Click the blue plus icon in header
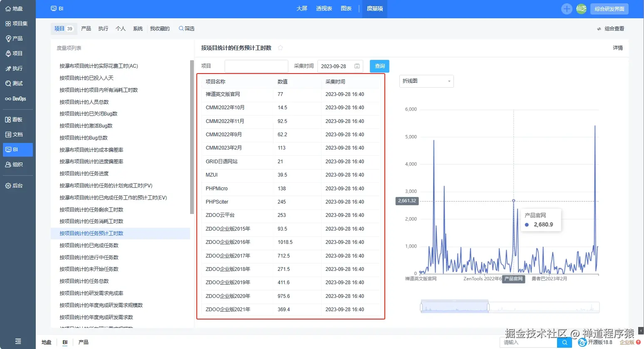Screen dimensions: 644x349 point(567,9)
